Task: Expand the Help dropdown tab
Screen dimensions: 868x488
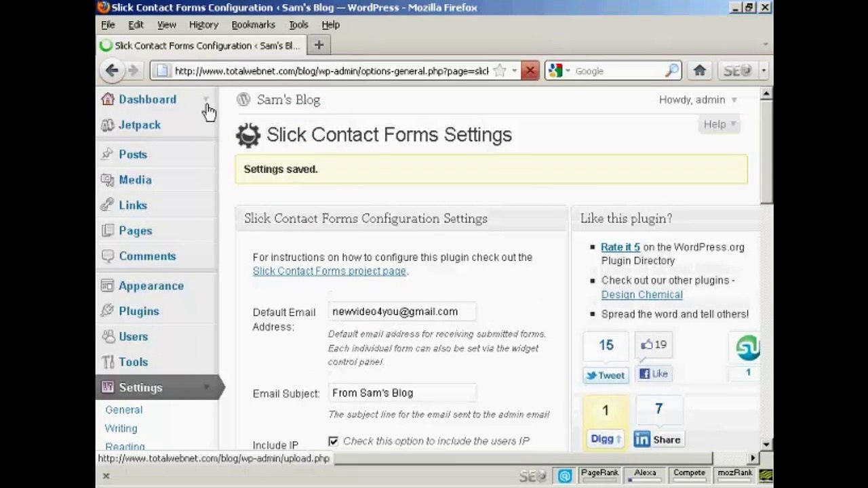Action: 719,124
